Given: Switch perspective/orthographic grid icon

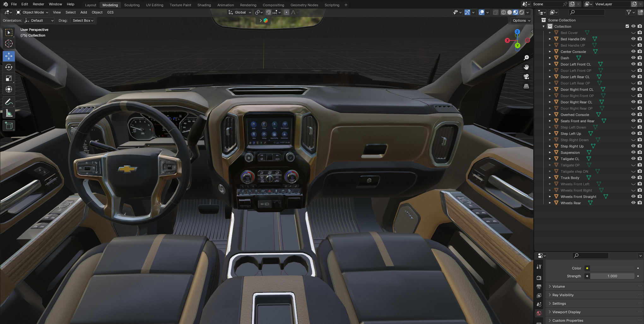Looking at the screenshot, I should (526, 86).
